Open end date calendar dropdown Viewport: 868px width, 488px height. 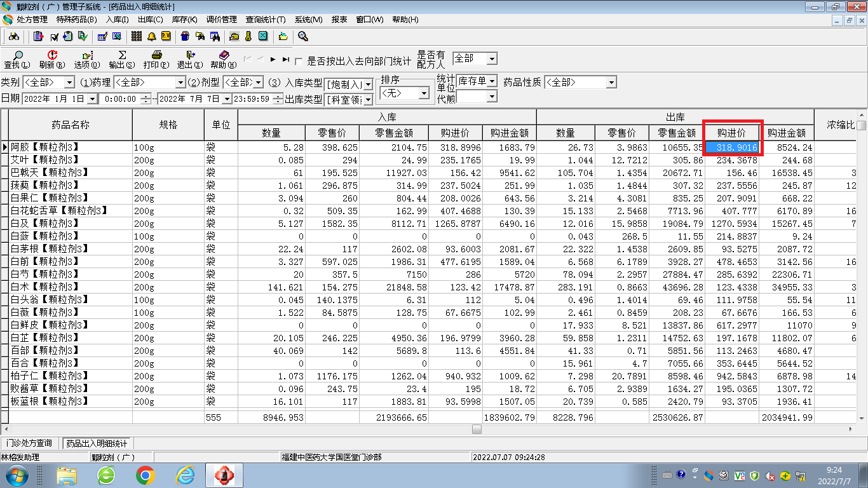pyautogui.click(x=227, y=99)
